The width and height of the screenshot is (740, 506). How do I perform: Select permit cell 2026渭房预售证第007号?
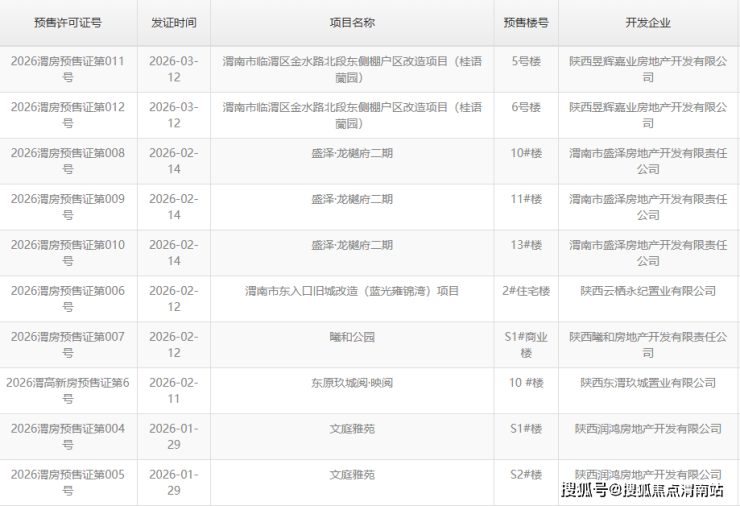[68, 345]
